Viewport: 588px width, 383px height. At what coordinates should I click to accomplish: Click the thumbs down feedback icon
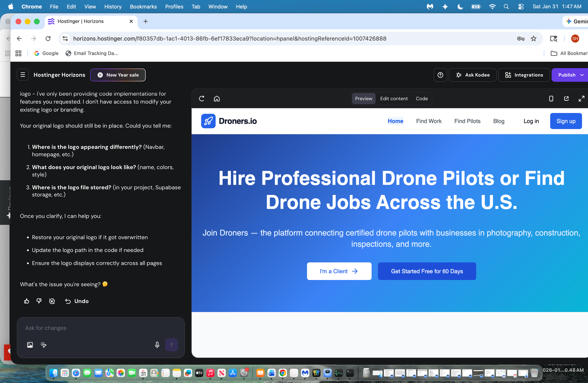coord(39,301)
